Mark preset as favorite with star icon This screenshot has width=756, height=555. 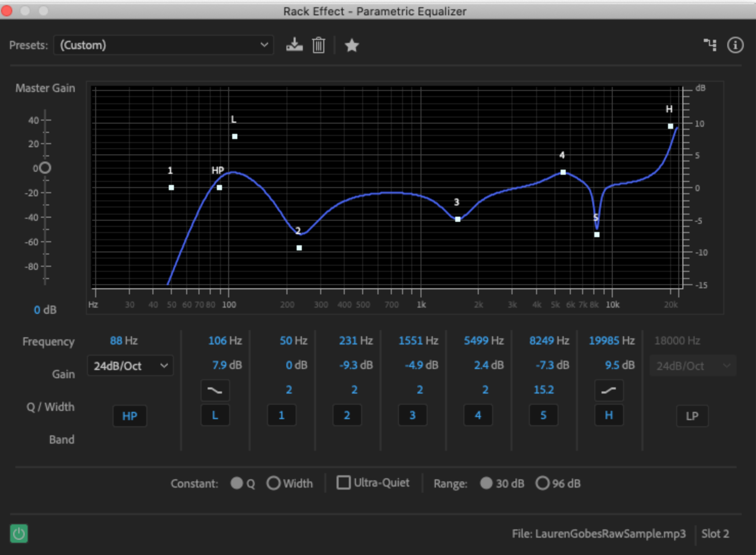[x=351, y=45]
